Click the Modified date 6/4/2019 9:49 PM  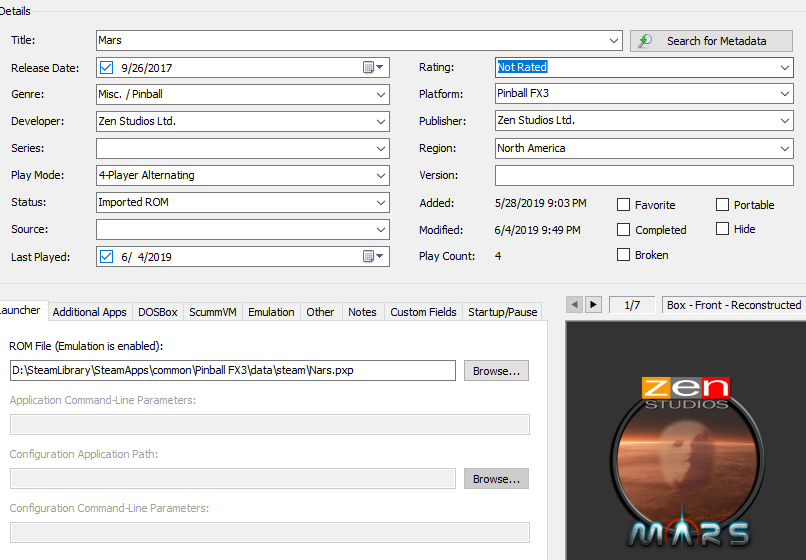click(538, 230)
